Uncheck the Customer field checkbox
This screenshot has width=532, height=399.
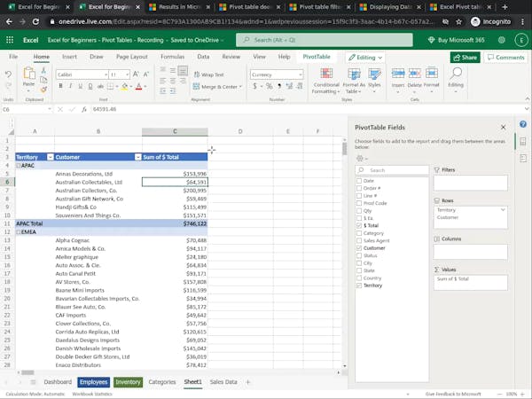(x=359, y=248)
